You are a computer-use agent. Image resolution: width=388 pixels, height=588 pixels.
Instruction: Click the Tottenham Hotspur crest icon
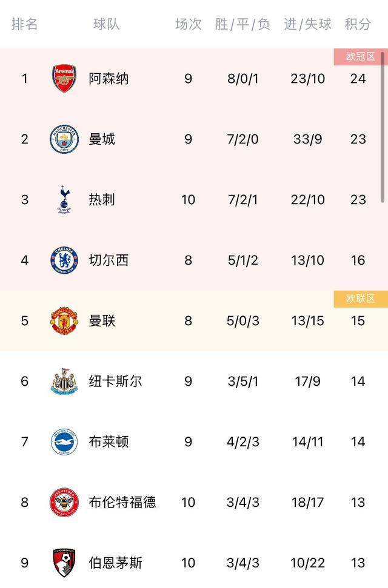point(64,200)
